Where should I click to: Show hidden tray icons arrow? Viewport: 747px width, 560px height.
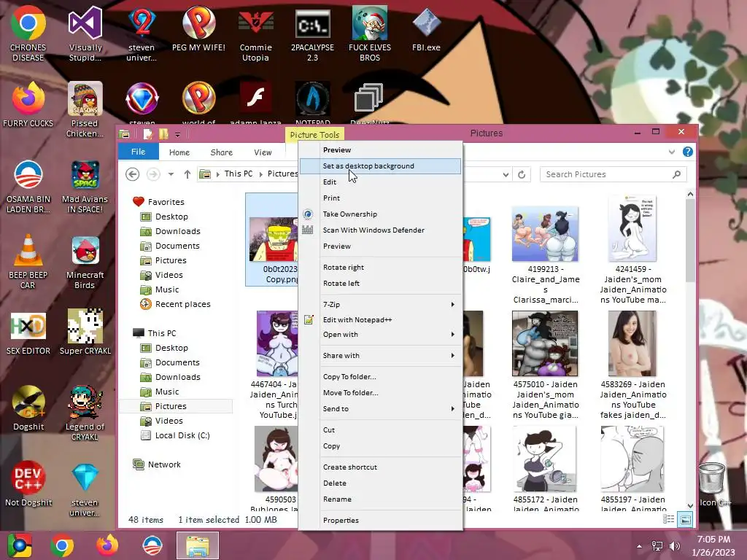pyautogui.click(x=639, y=546)
